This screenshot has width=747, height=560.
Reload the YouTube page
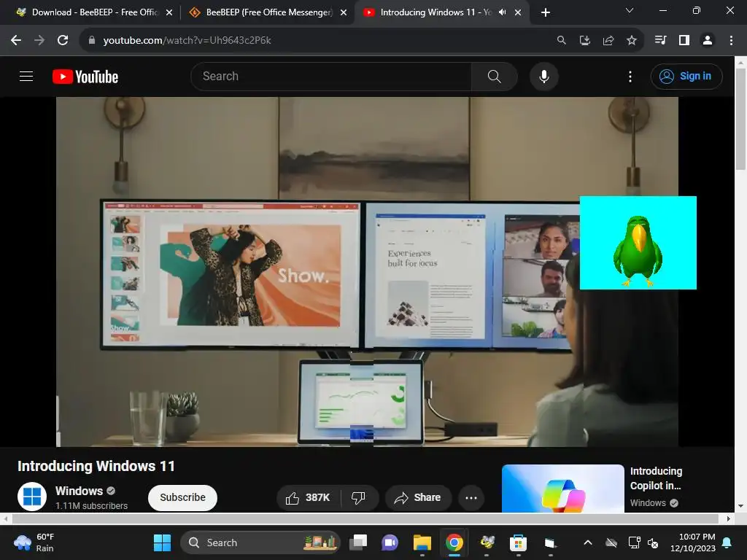pyautogui.click(x=63, y=40)
